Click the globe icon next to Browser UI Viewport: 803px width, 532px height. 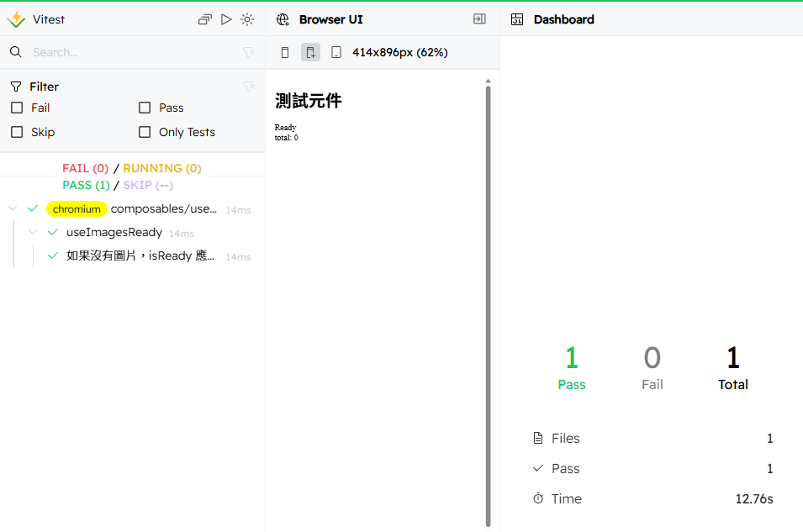[x=283, y=18]
